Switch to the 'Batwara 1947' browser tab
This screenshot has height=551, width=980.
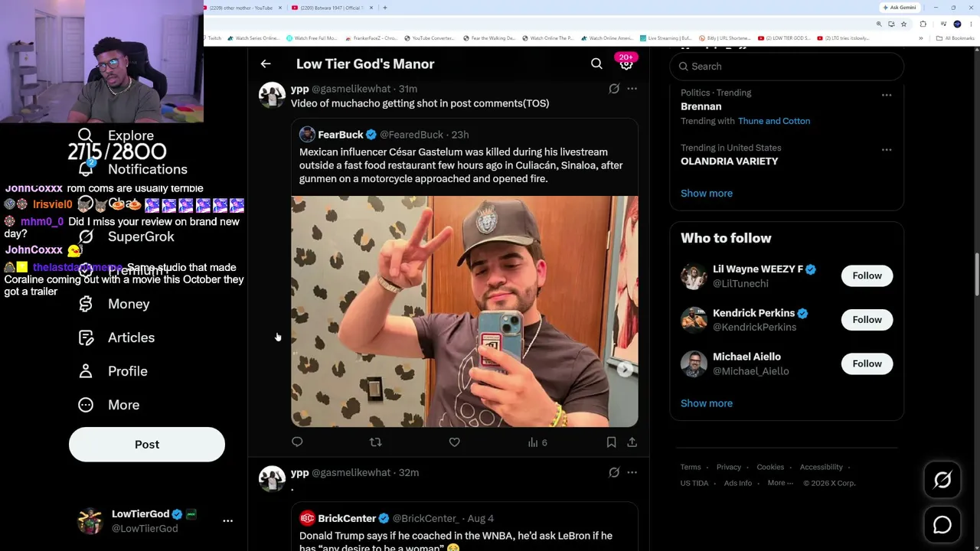(x=334, y=8)
